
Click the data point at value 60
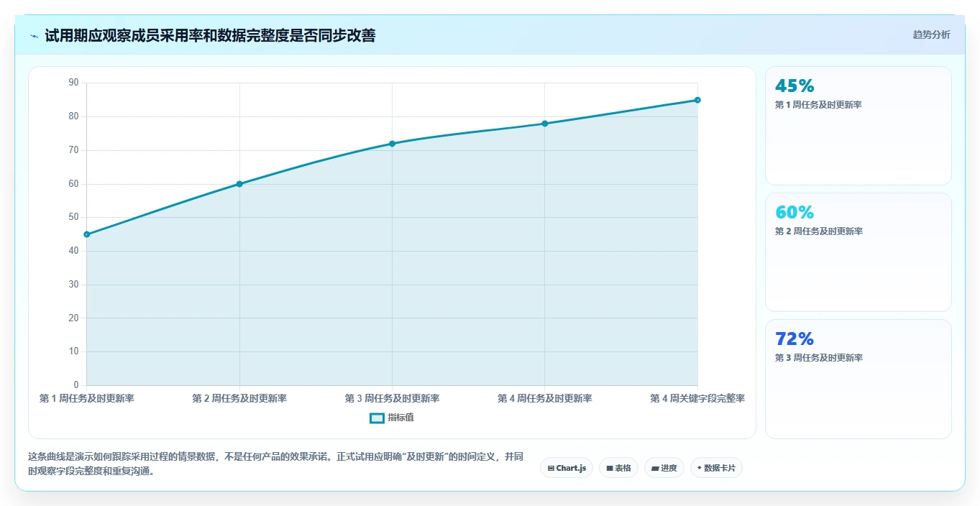click(x=239, y=184)
